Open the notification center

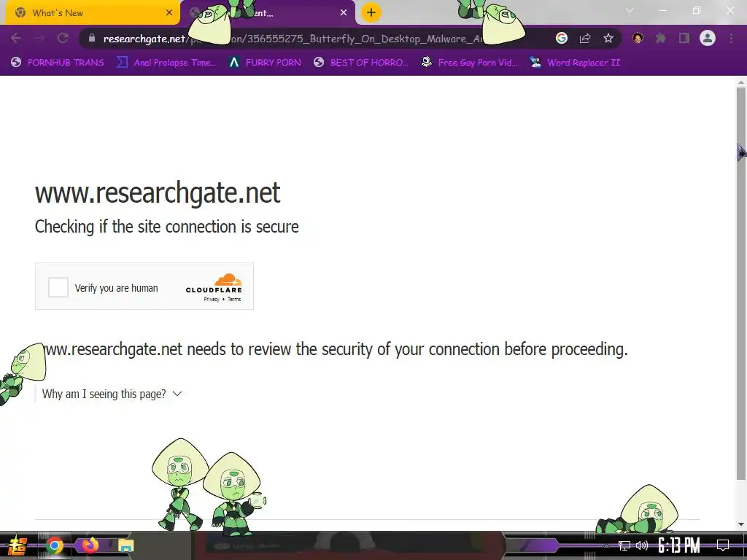pyautogui.click(x=723, y=545)
